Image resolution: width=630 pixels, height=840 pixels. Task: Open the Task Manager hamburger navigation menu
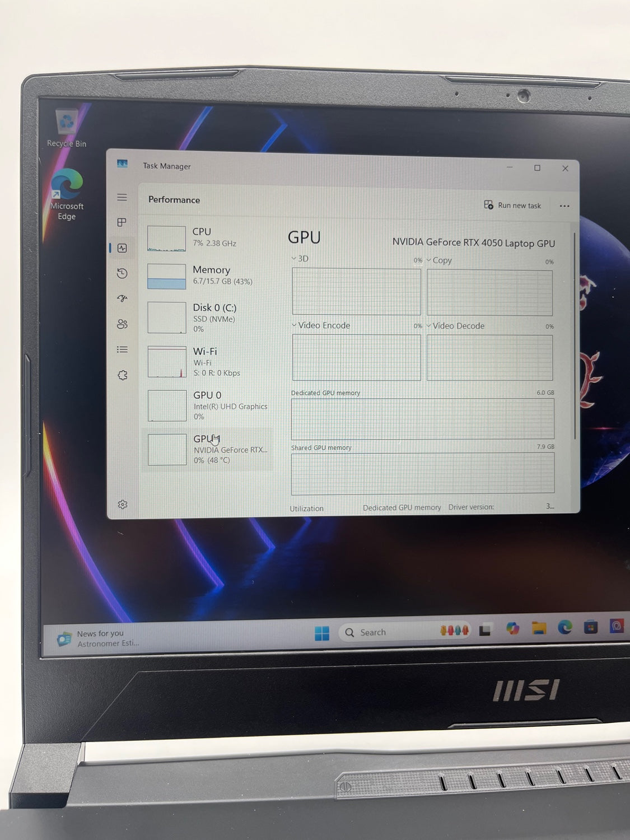pyautogui.click(x=122, y=198)
